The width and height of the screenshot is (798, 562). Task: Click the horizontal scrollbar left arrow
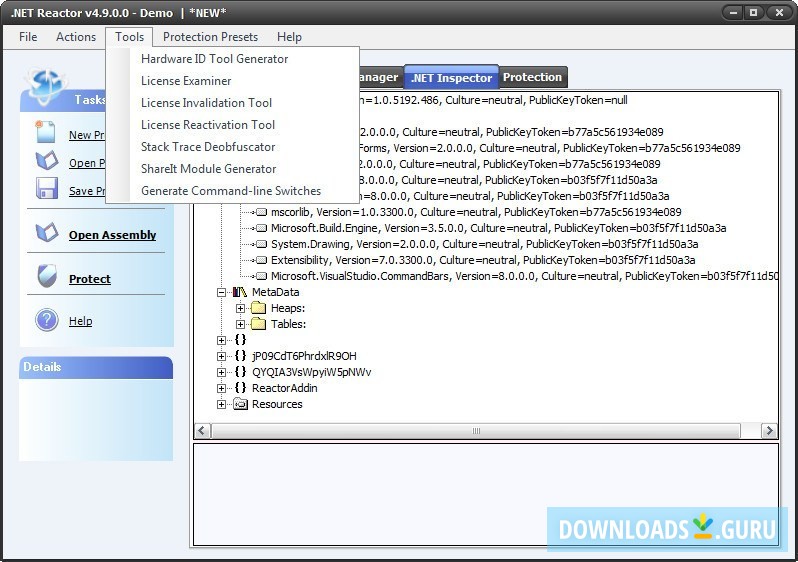[202, 431]
